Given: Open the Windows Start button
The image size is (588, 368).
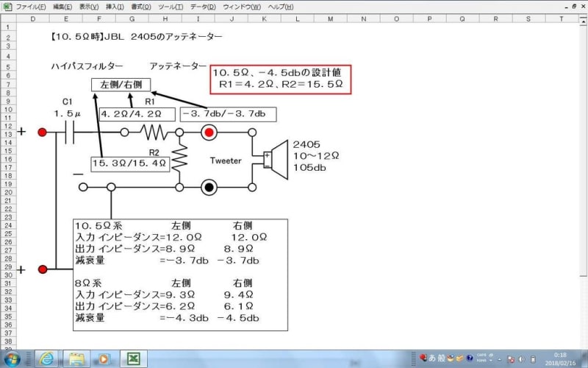Looking at the screenshot, I should tap(12, 359).
